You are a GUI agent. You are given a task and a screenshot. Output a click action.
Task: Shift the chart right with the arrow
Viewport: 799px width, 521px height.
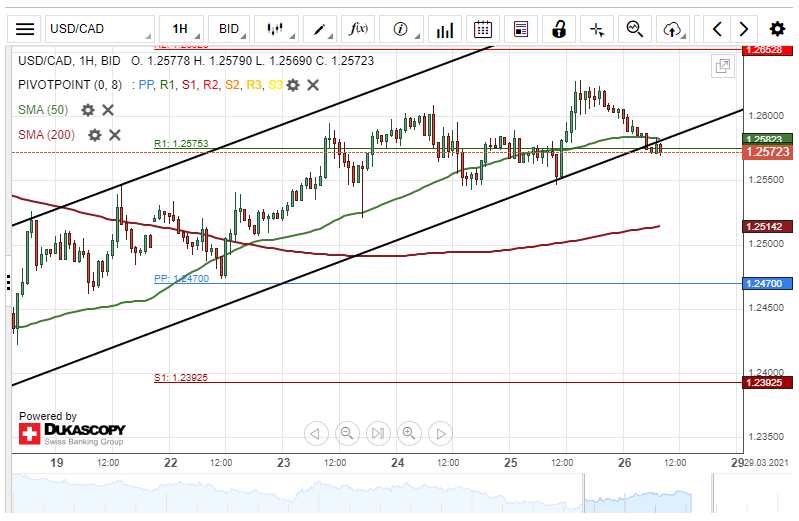coord(744,29)
